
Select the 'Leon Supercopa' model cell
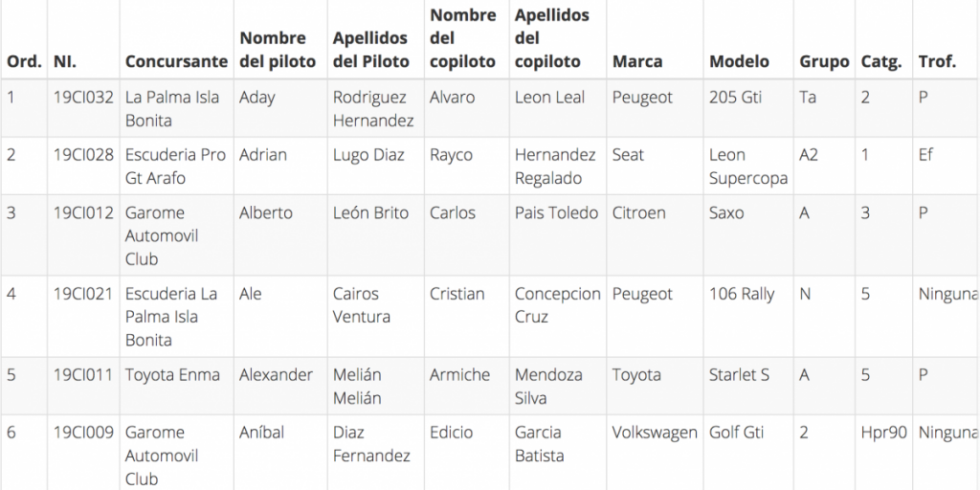click(748, 167)
